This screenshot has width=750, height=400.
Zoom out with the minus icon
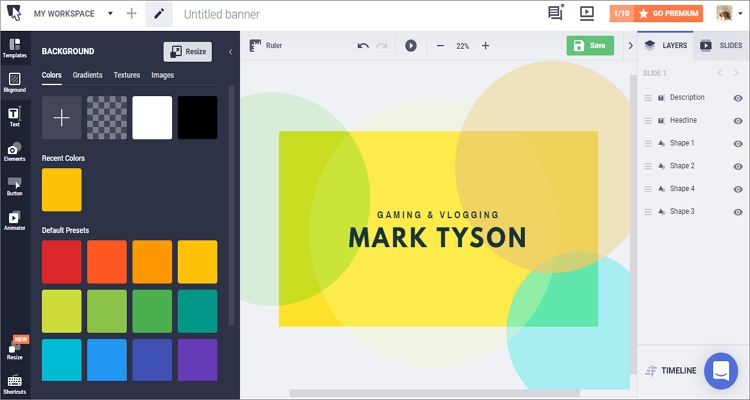(441, 46)
